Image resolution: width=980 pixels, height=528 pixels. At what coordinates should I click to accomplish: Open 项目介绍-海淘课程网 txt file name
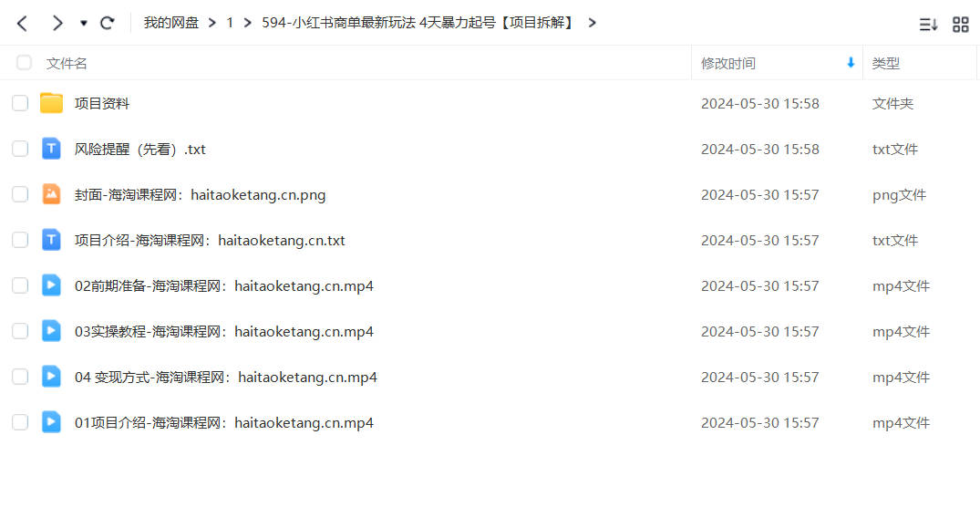pyautogui.click(x=210, y=241)
